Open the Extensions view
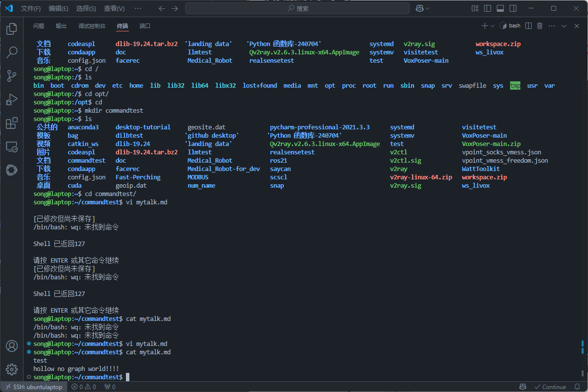This screenshot has height=392, width=588. pyautogui.click(x=12, y=123)
